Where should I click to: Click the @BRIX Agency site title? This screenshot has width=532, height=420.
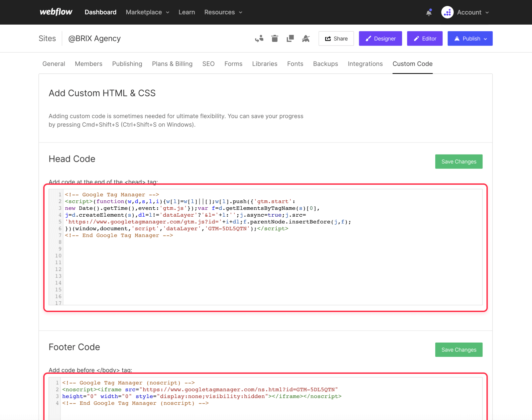pyautogui.click(x=94, y=39)
